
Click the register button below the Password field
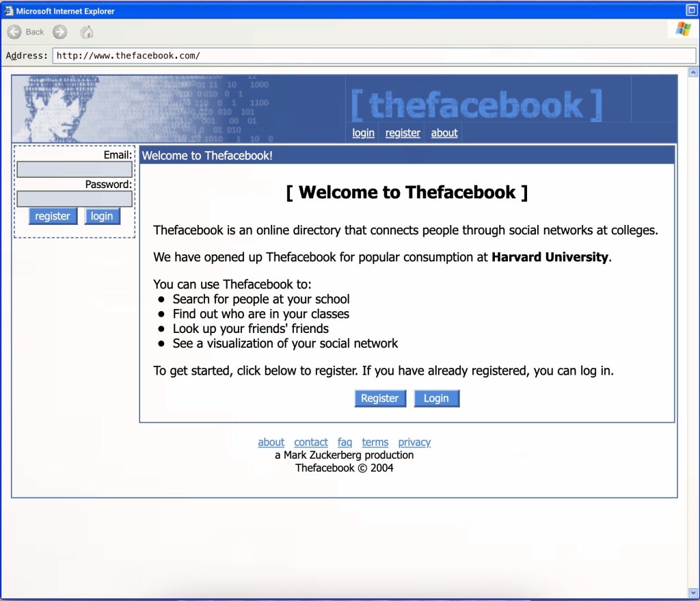point(53,217)
